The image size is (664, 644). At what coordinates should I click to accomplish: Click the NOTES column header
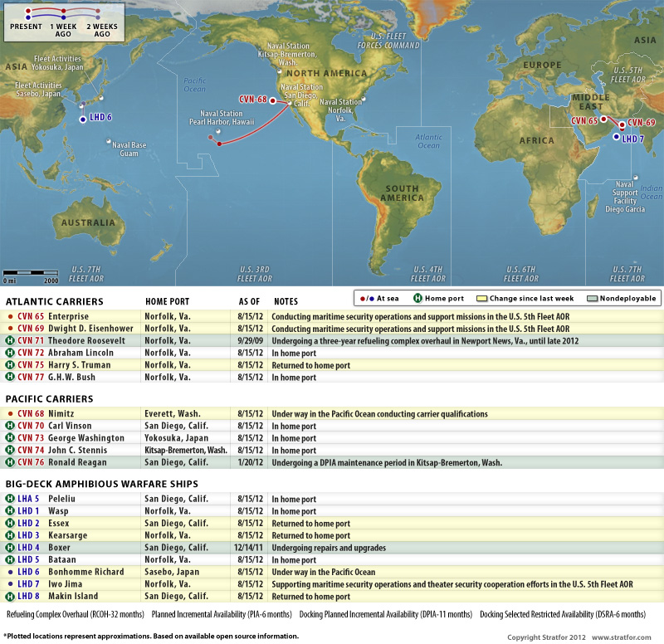pyautogui.click(x=286, y=301)
